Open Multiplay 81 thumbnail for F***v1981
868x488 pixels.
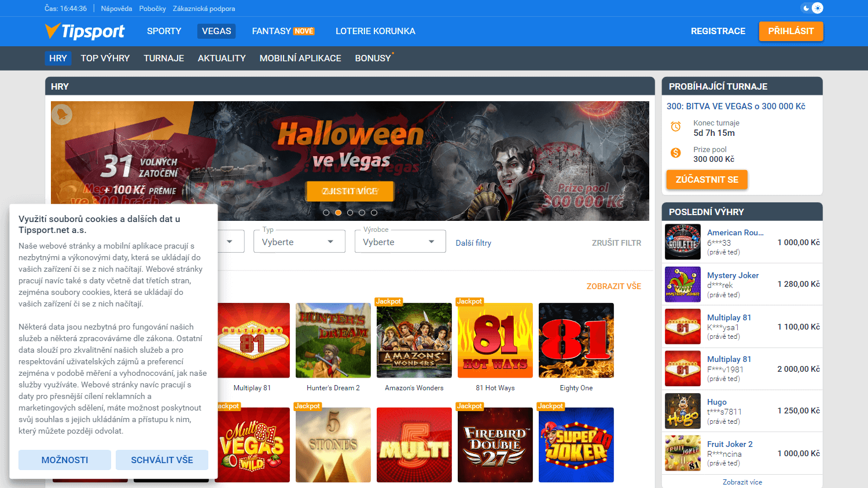(683, 369)
